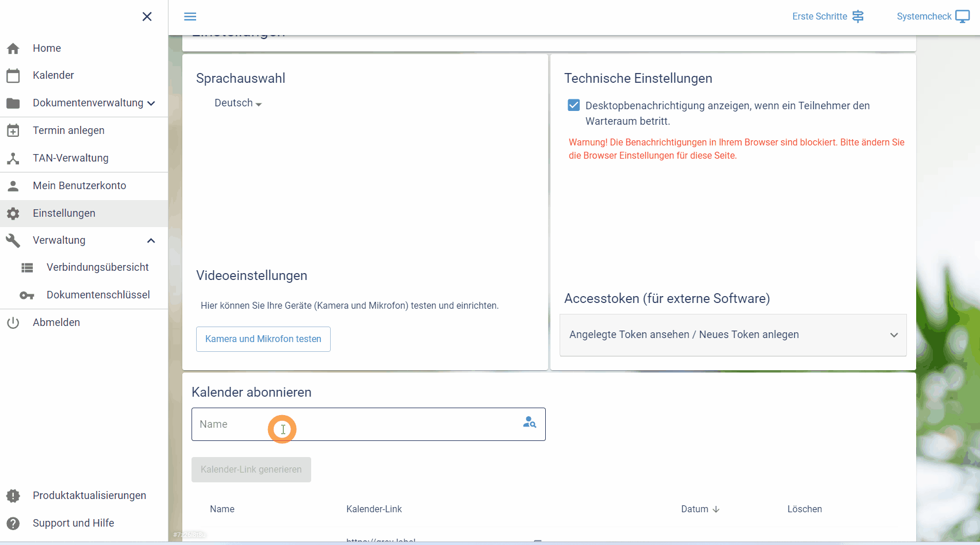Image resolution: width=980 pixels, height=545 pixels.
Task: Open the Deutsch language dropdown
Action: pos(237,103)
